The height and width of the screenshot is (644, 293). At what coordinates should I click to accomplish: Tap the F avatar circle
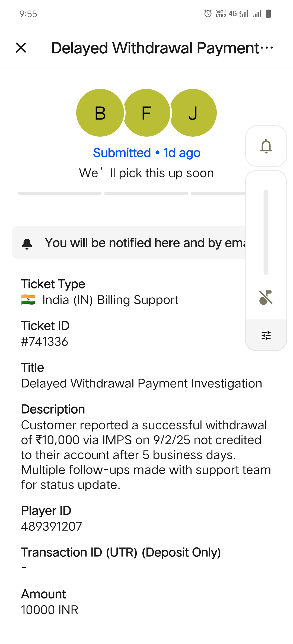point(146,113)
